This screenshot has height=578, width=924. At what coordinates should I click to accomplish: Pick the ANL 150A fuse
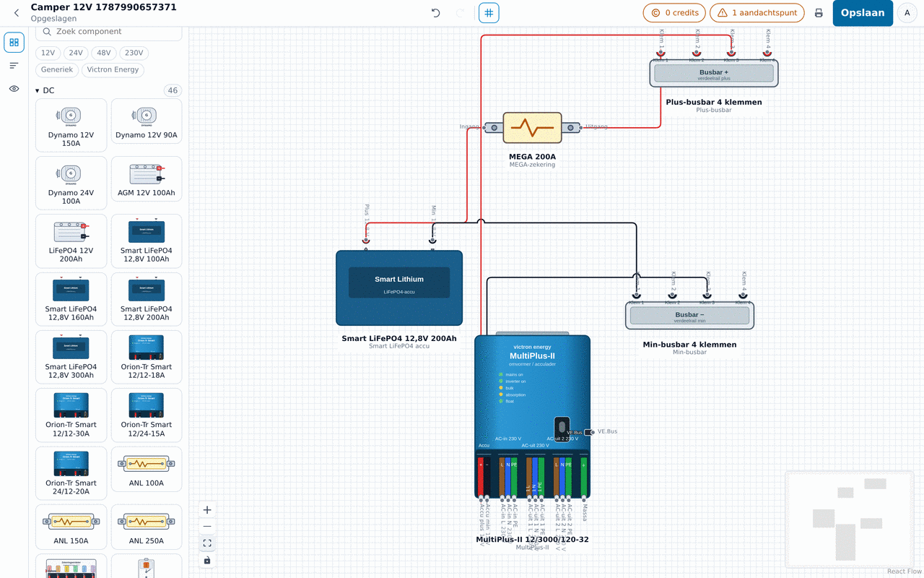click(x=71, y=527)
